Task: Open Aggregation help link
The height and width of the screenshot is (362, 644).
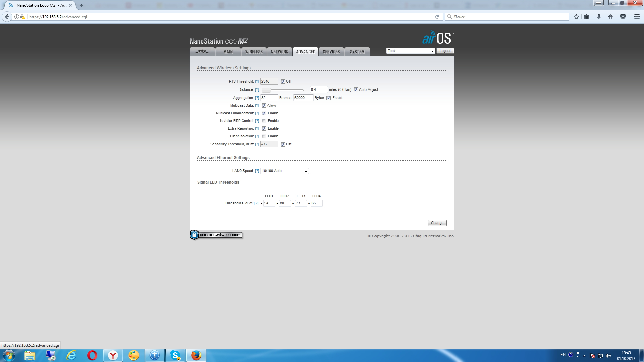Action: [x=257, y=98]
